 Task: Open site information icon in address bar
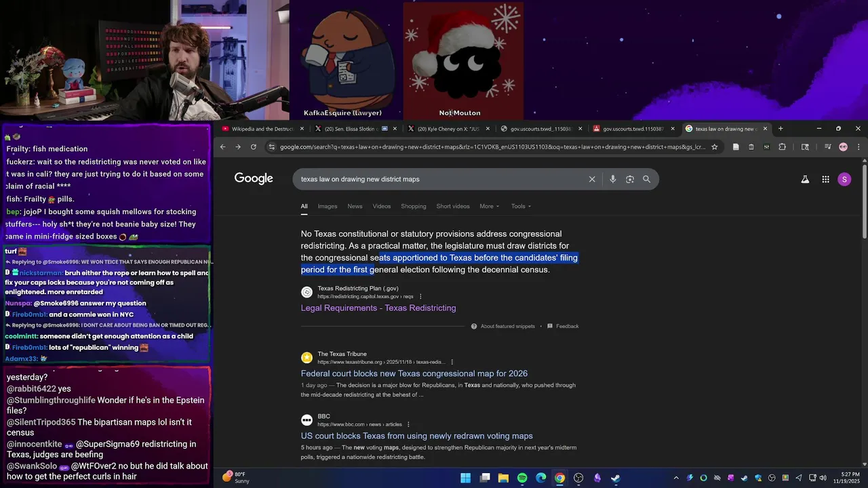tap(271, 147)
